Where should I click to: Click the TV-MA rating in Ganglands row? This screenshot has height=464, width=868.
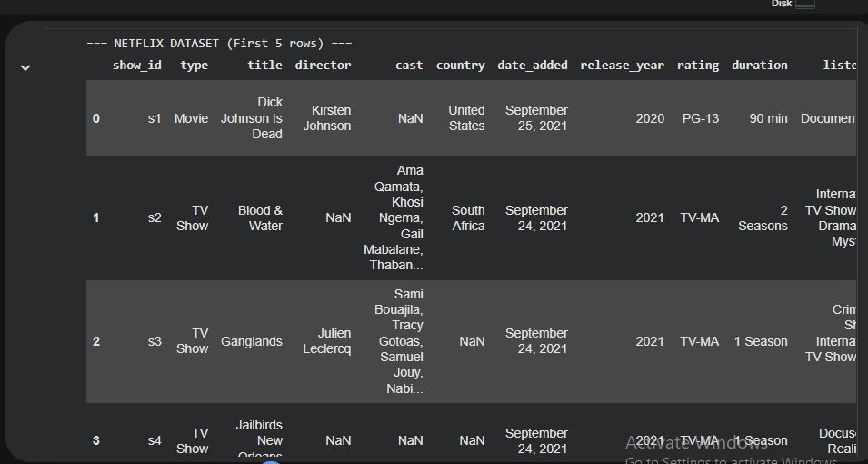coord(700,341)
